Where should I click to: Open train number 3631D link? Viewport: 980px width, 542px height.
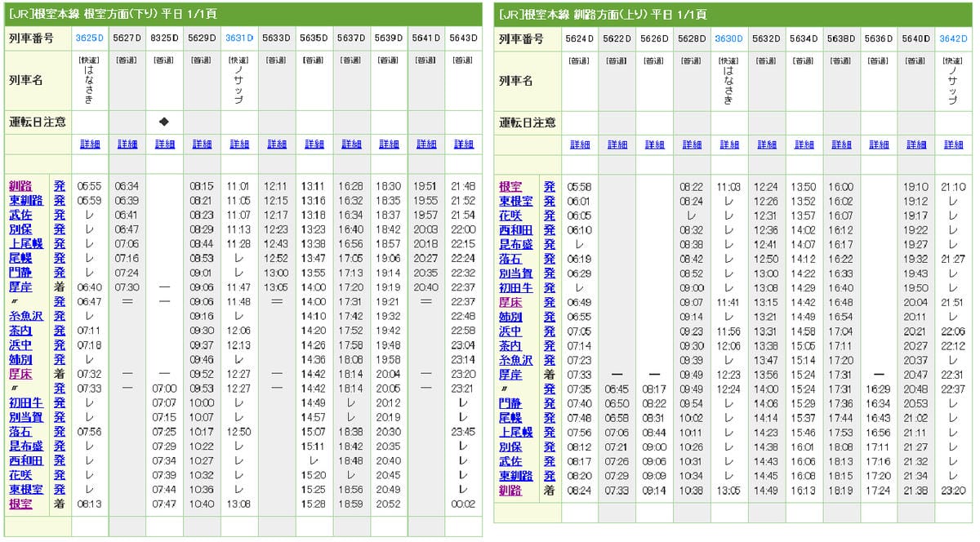tap(239, 38)
